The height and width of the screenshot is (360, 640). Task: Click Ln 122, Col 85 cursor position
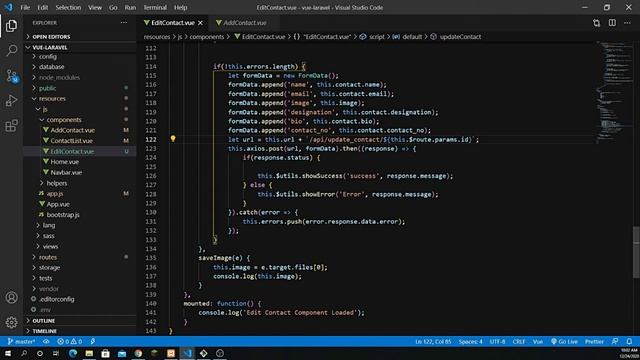pyautogui.click(x=433, y=341)
